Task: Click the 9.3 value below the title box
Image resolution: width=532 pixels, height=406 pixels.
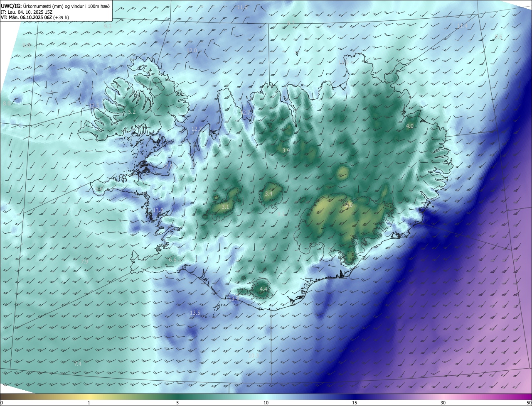Action: pos(108,26)
